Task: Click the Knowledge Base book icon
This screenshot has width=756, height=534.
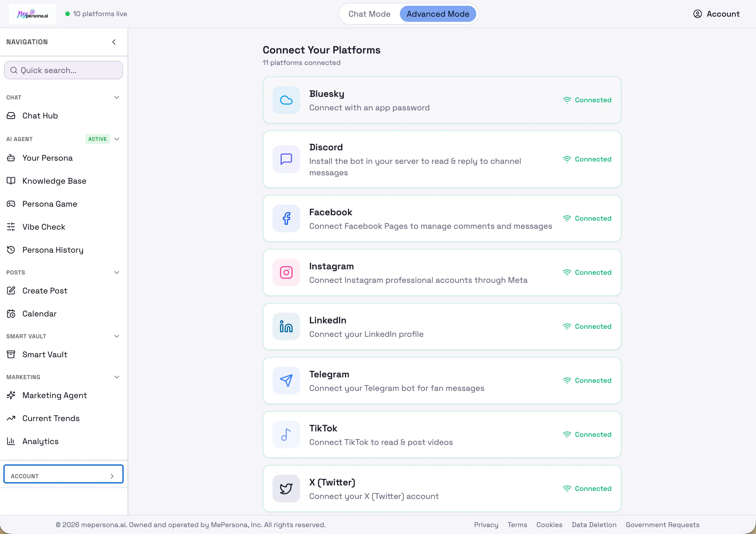Action: pos(11,181)
